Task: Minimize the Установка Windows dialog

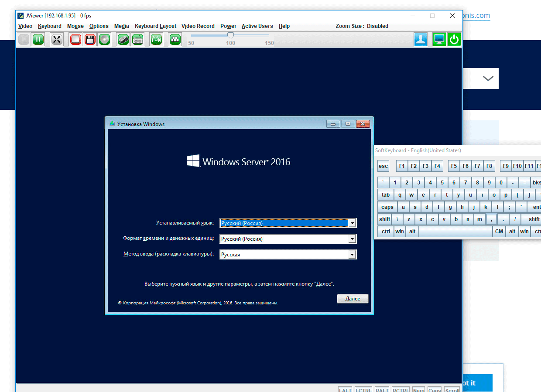Action: 333,124
